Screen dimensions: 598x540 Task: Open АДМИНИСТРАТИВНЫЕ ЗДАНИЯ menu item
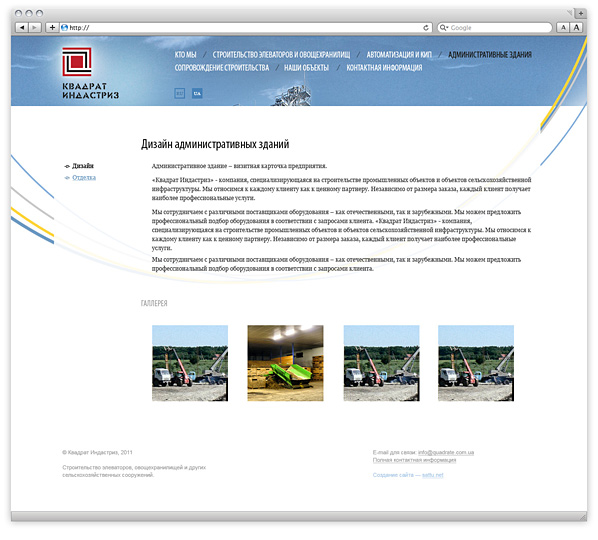pos(490,55)
